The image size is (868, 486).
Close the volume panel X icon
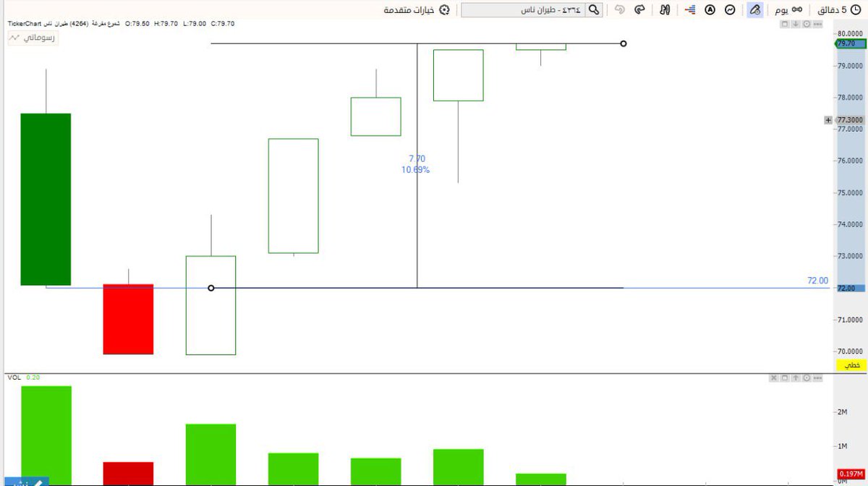(x=774, y=378)
